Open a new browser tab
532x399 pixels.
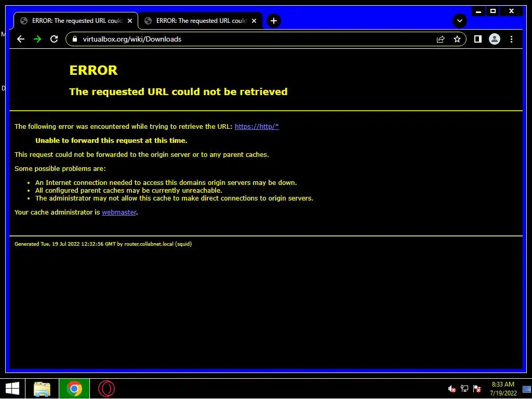273,21
